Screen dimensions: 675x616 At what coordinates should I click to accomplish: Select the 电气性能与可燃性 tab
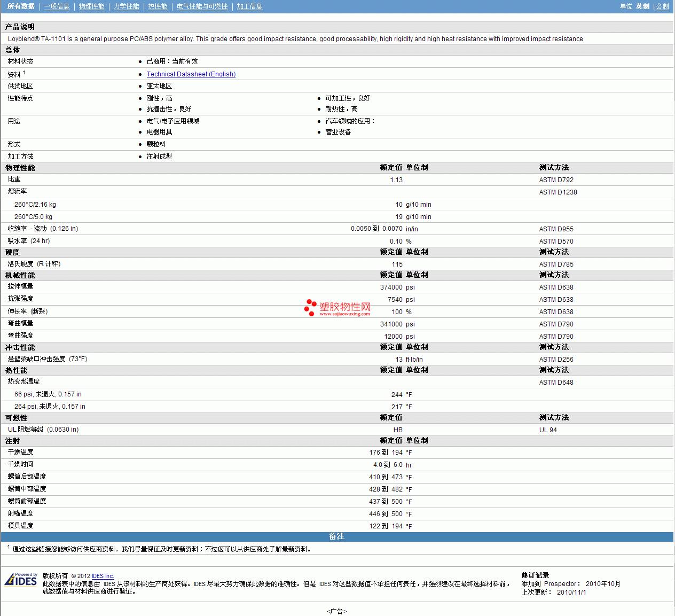(x=202, y=6)
